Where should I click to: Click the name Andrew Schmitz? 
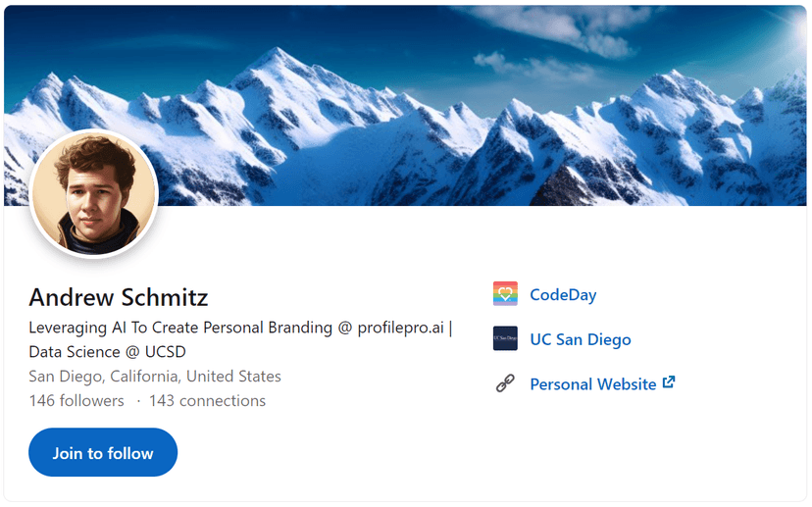[x=119, y=297]
